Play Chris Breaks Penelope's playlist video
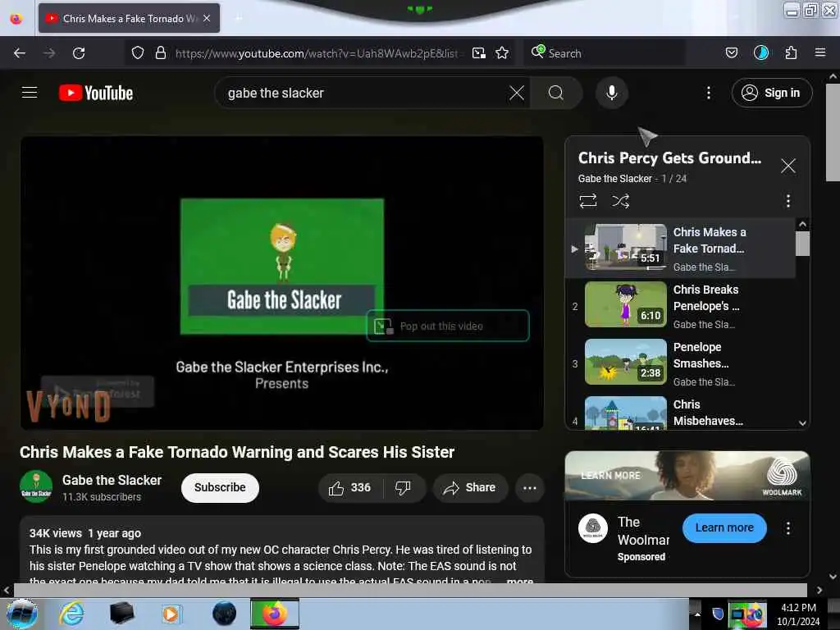 click(x=682, y=307)
